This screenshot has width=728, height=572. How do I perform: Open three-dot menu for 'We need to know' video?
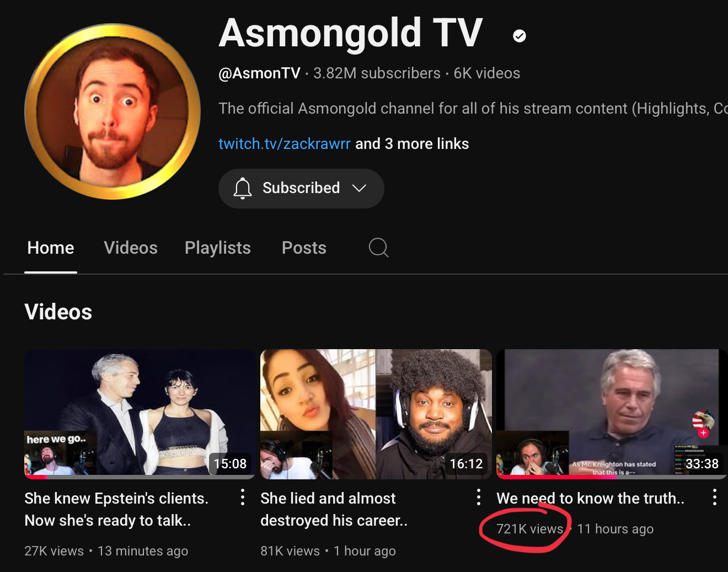coord(715,497)
